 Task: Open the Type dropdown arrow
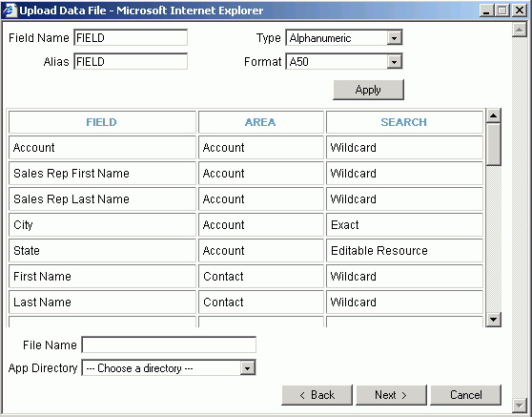pos(394,38)
